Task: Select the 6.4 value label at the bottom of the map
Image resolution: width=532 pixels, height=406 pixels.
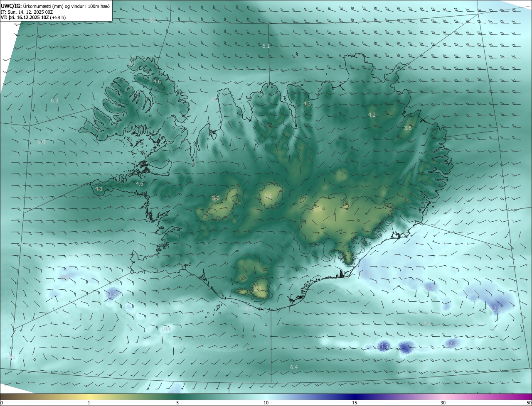Action: point(294,367)
